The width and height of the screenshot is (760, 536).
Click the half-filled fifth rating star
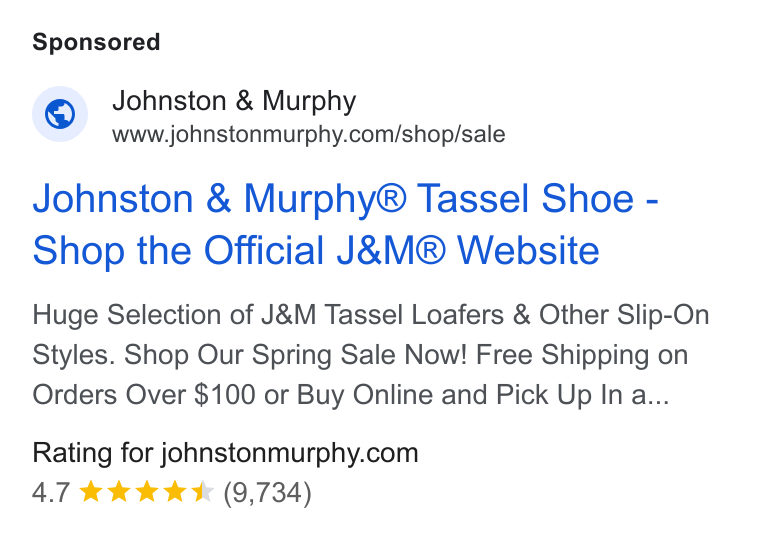[x=202, y=492]
